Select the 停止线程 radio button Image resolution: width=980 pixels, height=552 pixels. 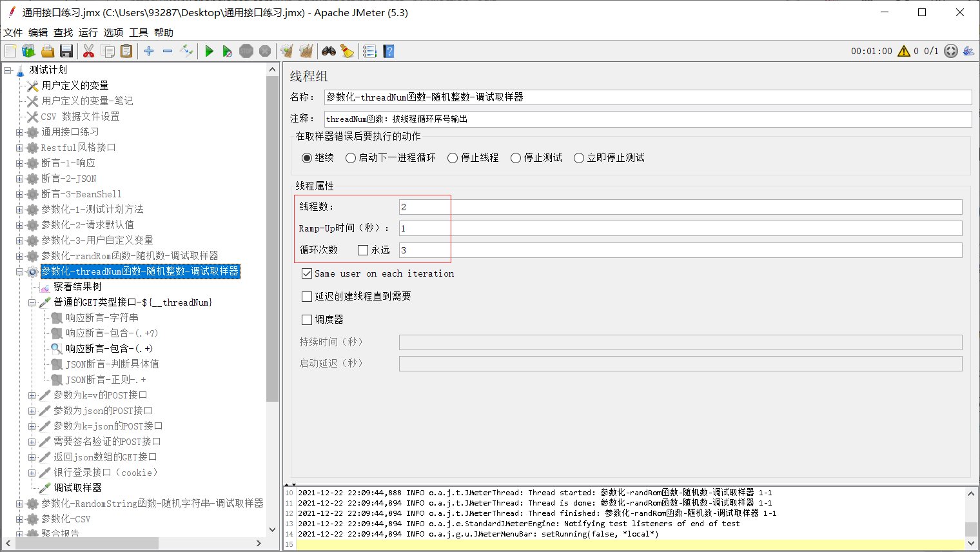(x=453, y=158)
